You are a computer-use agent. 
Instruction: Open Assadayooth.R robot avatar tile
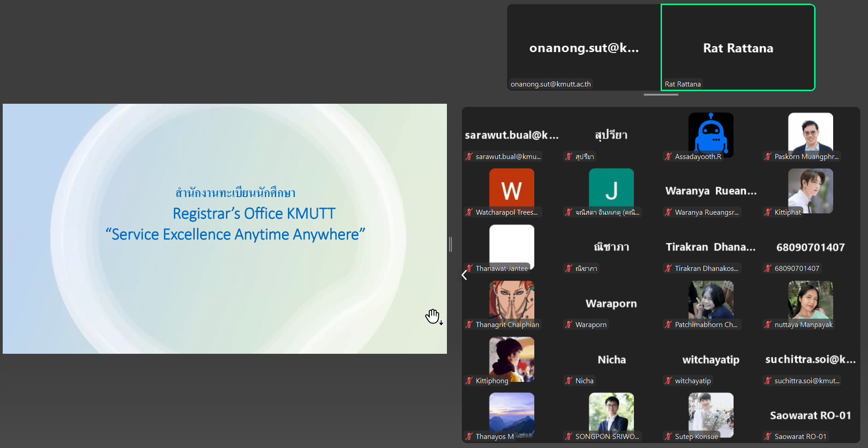(x=711, y=135)
